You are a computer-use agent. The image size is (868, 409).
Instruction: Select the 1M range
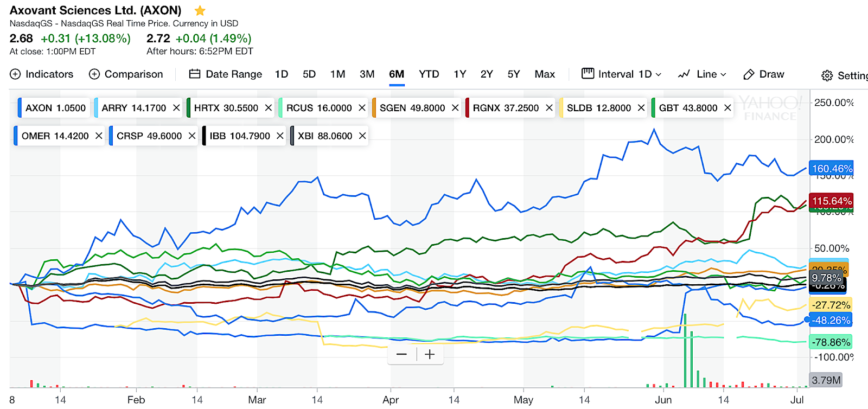[337, 74]
